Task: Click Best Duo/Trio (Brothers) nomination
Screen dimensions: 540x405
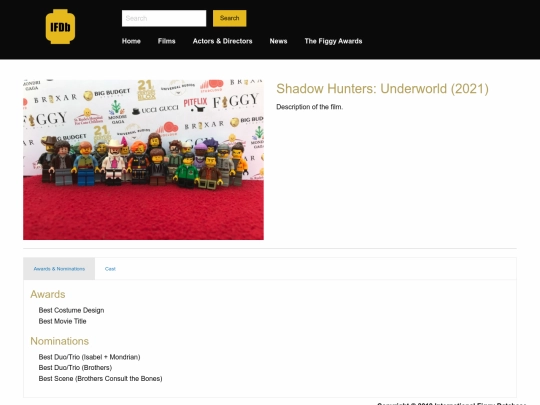Action: 75,368
